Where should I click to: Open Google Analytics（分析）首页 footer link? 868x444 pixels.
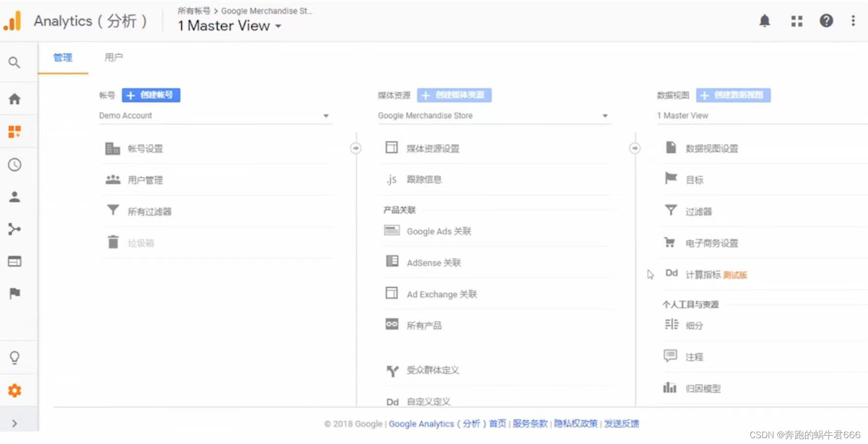point(448,424)
